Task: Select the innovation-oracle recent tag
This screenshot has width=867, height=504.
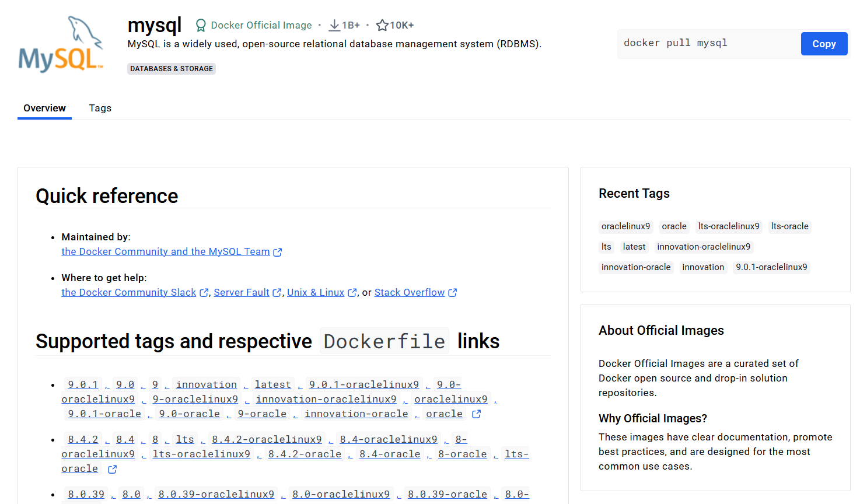Action: (636, 267)
